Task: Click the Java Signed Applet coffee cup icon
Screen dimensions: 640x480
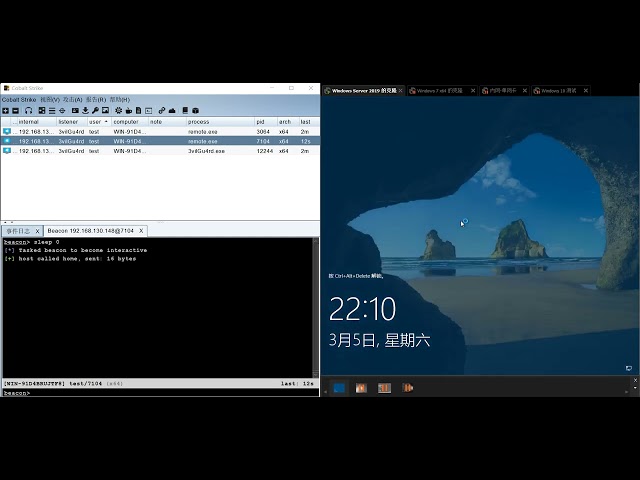Action: pos(129,111)
